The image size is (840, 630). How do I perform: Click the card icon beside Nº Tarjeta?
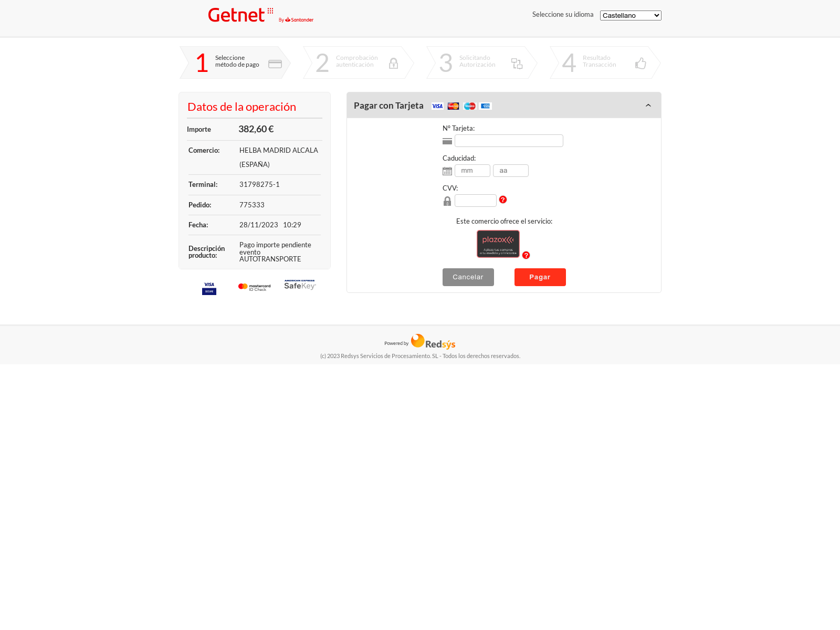(447, 141)
